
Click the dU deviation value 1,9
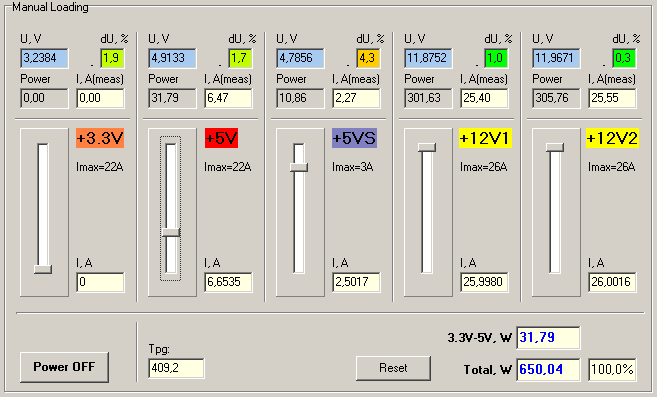[x=112, y=58]
